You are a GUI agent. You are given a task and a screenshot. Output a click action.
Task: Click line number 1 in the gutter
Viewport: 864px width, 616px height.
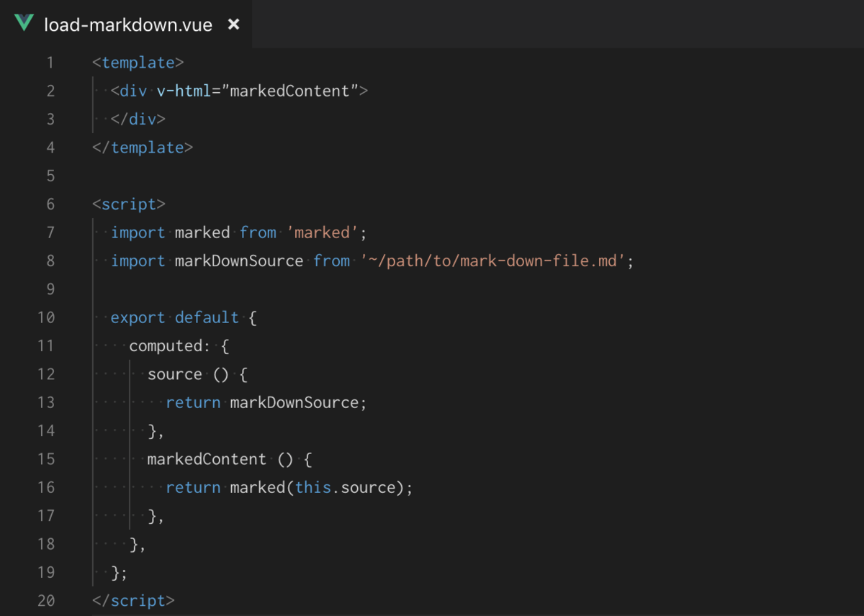click(50, 63)
